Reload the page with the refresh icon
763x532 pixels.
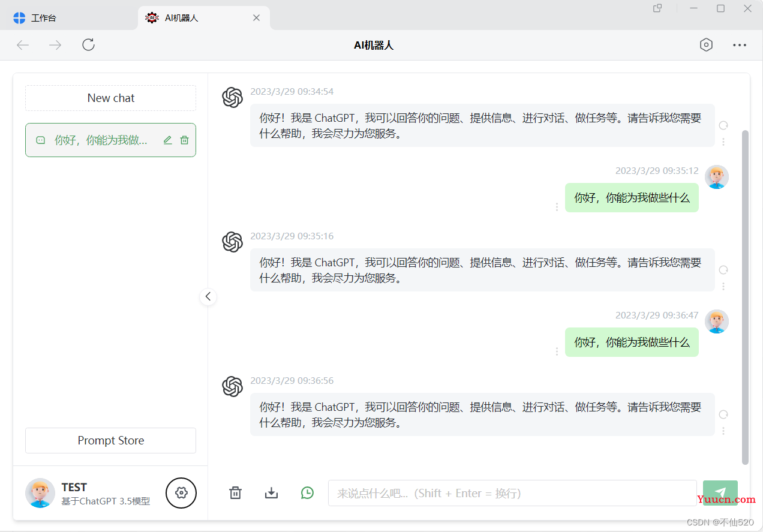(x=89, y=45)
